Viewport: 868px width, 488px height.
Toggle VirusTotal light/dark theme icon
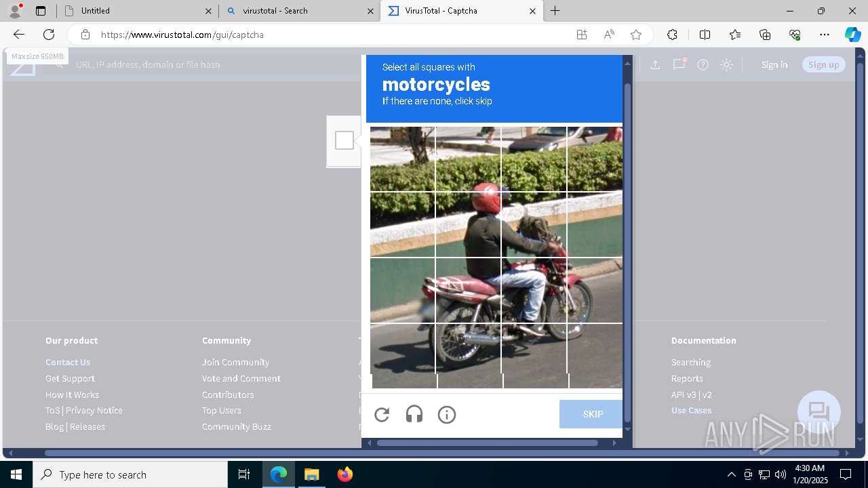(727, 65)
